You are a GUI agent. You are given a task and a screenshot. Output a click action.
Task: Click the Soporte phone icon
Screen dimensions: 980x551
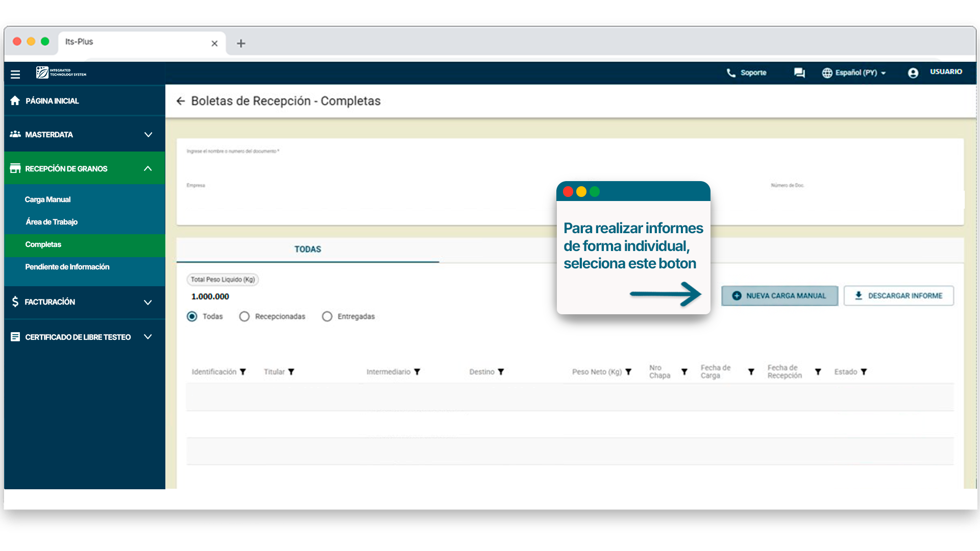click(731, 73)
